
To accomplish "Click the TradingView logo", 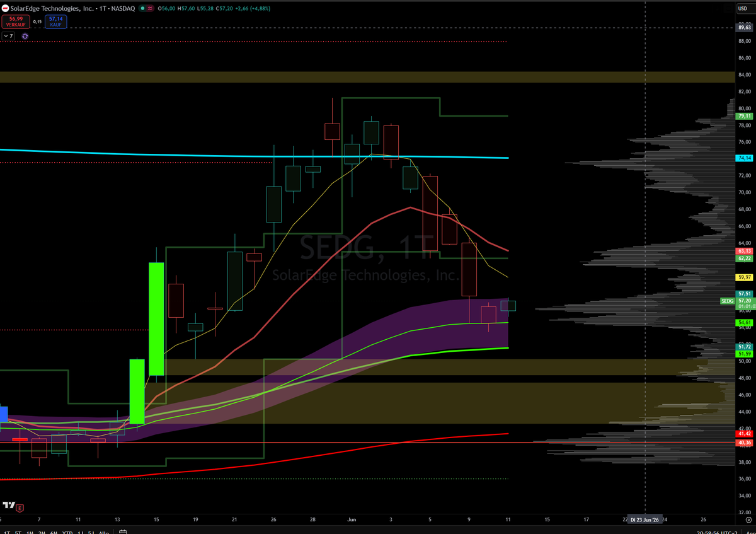I will click(x=9, y=506).
